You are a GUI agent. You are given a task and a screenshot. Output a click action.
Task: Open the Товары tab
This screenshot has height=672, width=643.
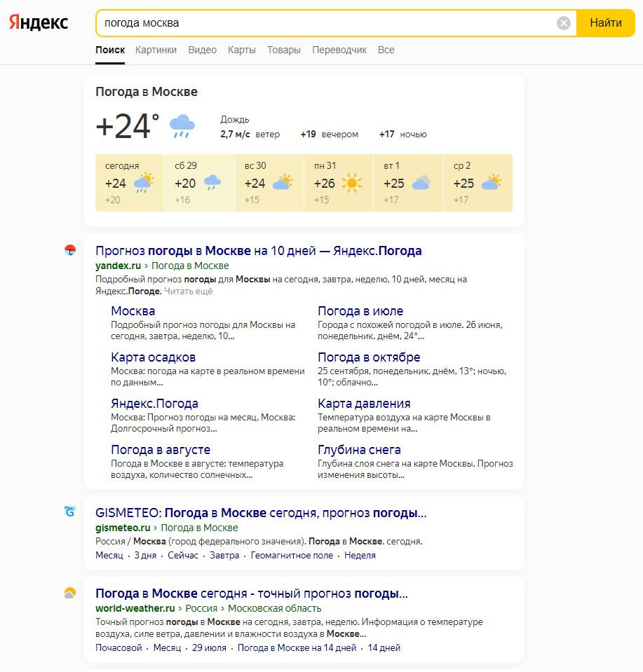point(283,50)
